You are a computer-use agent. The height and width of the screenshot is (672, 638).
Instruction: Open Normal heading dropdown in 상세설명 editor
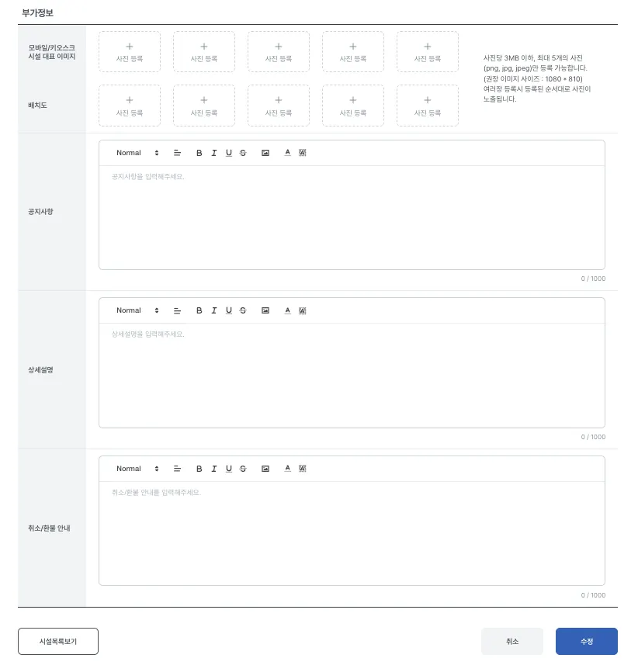(x=137, y=310)
